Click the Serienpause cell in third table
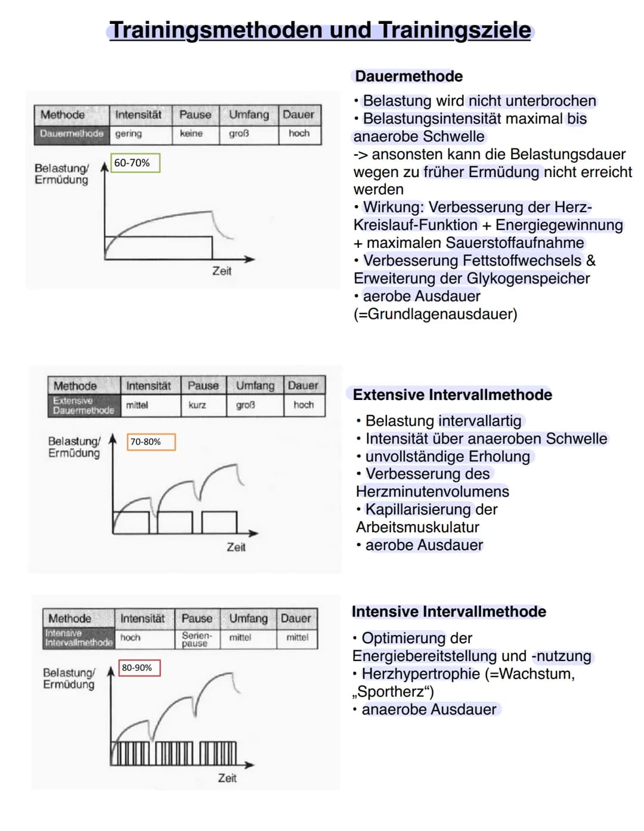Screen dimensions: 644x831 pos(197,639)
